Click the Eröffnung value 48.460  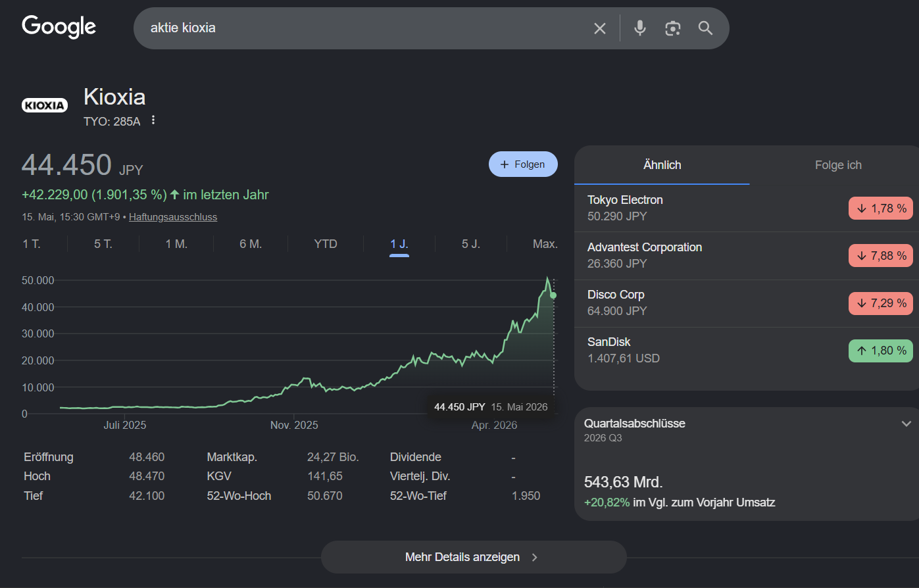[147, 457]
